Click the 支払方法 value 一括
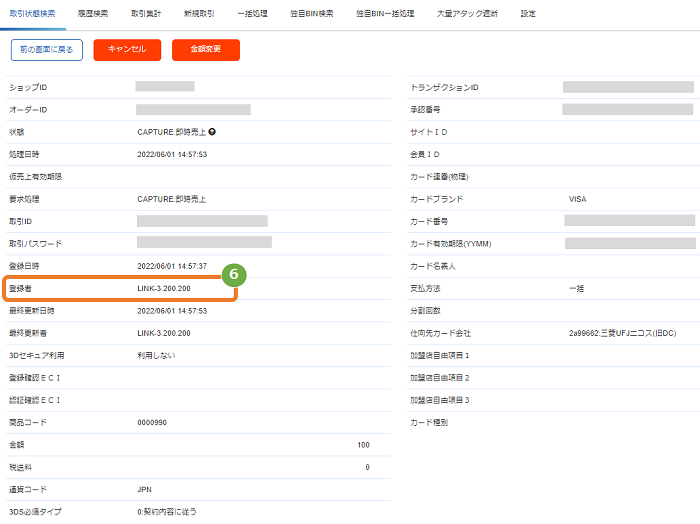 coord(576,288)
